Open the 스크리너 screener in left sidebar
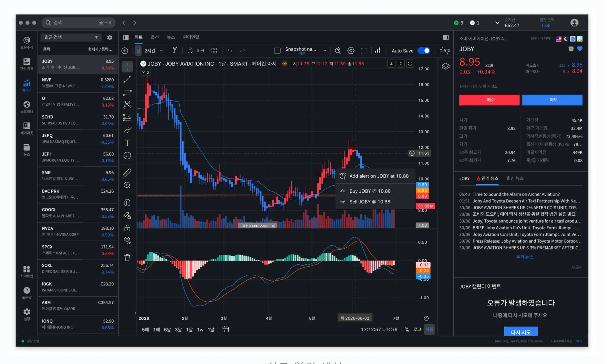 (x=27, y=107)
